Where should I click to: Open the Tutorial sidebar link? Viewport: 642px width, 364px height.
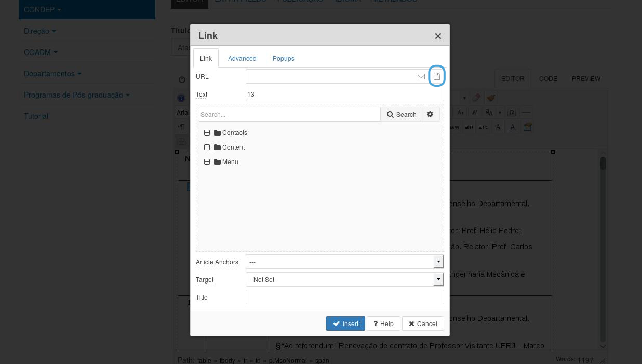(36, 116)
